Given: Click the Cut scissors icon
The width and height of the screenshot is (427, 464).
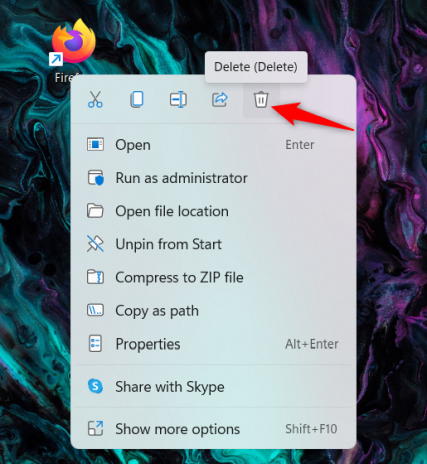Looking at the screenshot, I should click(95, 99).
